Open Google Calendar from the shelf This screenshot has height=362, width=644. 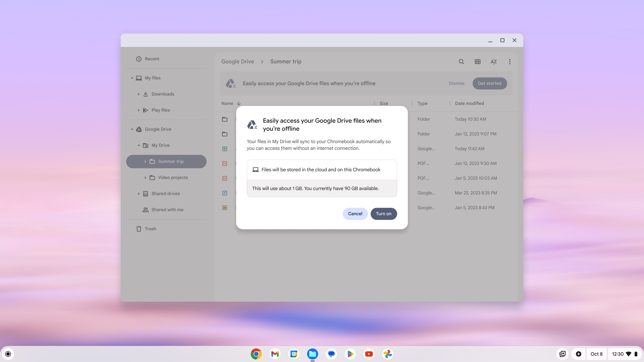point(294,354)
